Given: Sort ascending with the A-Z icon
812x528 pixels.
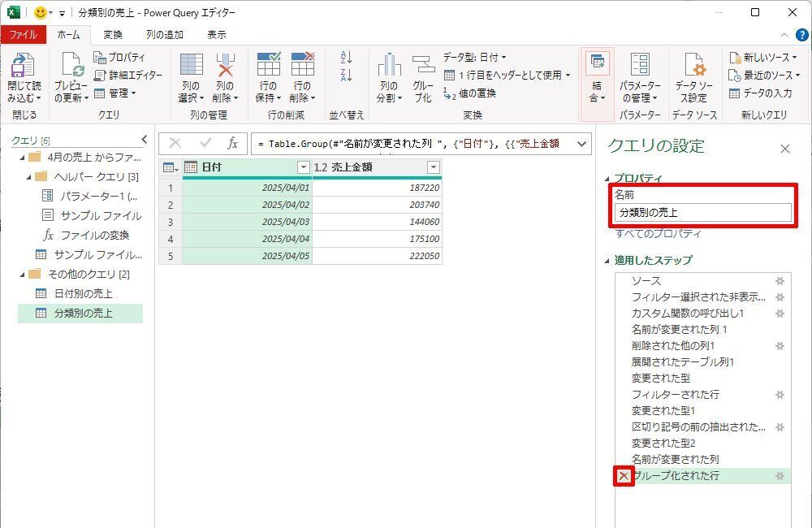Looking at the screenshot, I should [x=347, y=58].
